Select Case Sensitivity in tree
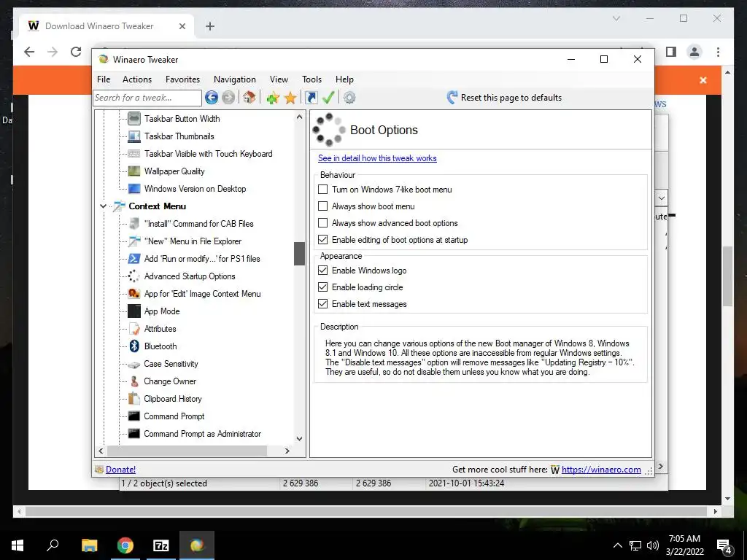The image size is (747, 560). point(171,364)
